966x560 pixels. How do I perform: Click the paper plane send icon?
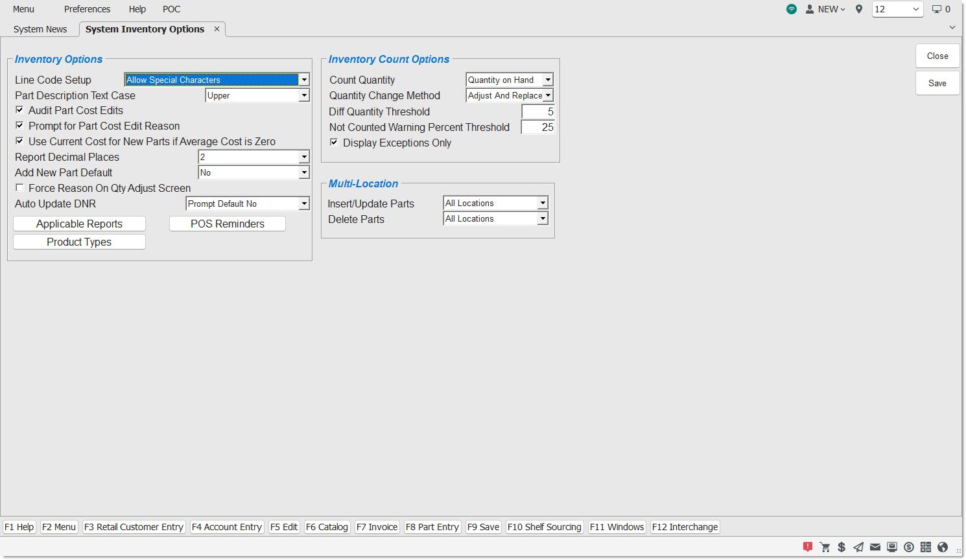pyautogui.click(x=858, y=547)
